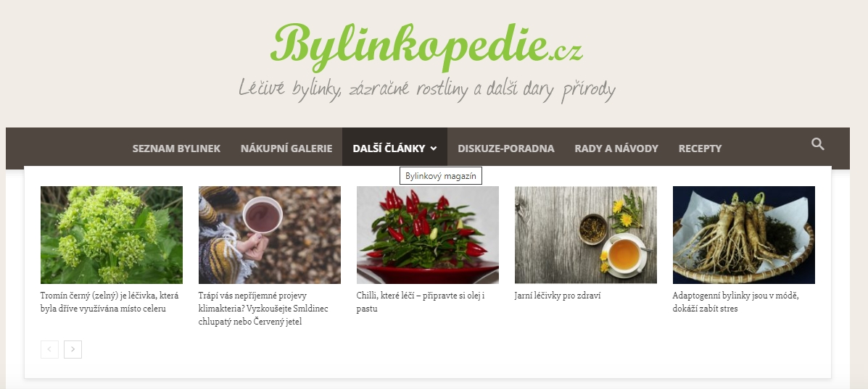868x389 pixels.
Task: Read Chilli, které léčí article link
Action: click(421, 302)
